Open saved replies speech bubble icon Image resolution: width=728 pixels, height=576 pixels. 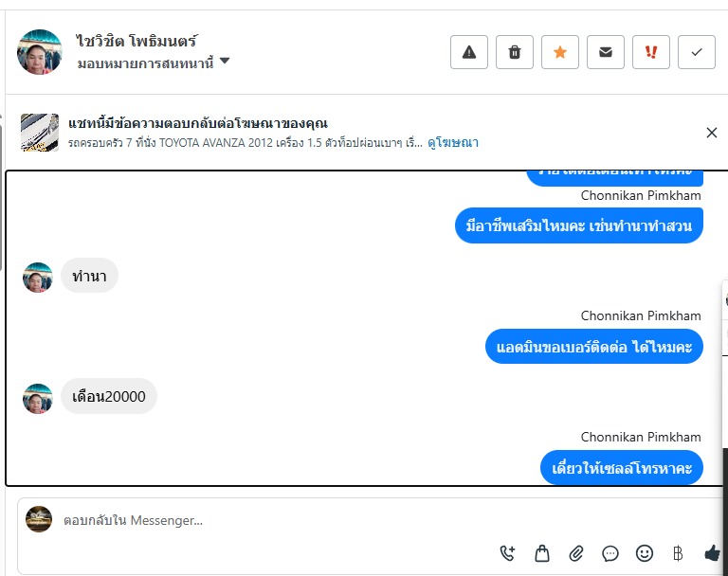[x=610, y=553]
